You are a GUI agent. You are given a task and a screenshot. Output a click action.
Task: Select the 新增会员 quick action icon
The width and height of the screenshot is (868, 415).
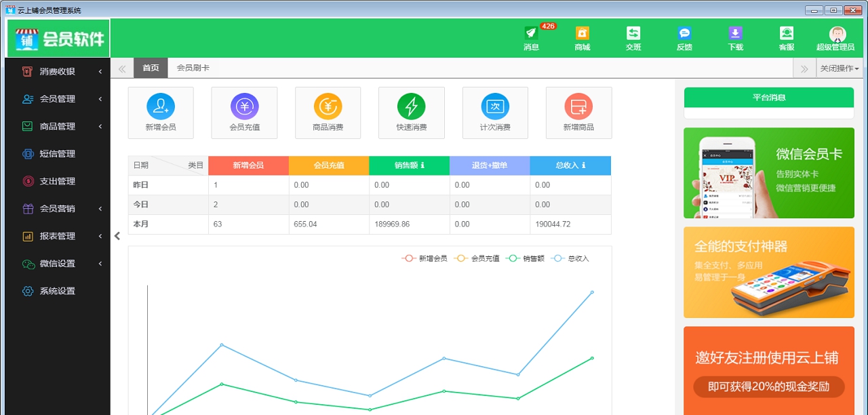pos(161,113)
